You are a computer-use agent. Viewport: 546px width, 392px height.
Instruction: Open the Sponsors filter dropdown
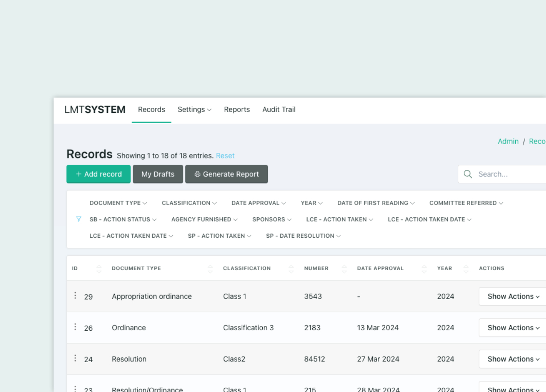[x=272, y=219]
